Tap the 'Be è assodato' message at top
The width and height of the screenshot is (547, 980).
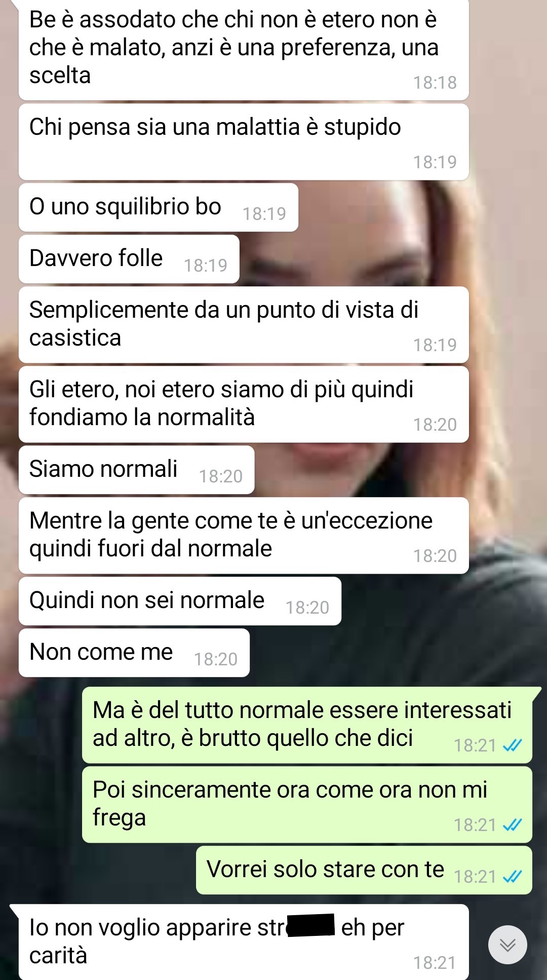[x=244, y=49]
